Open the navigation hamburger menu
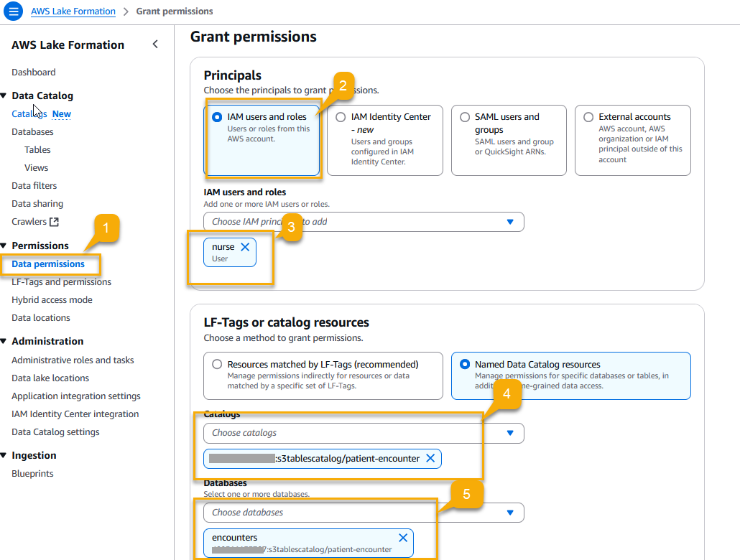This screenshot has width=740, height=560. tap(12, 11)
